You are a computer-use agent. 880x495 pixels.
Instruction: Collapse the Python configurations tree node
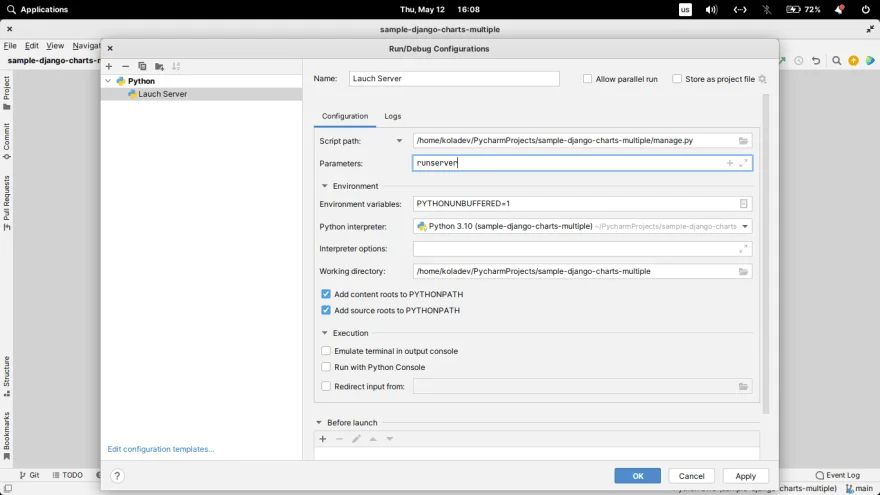click(x=108, y=81)
